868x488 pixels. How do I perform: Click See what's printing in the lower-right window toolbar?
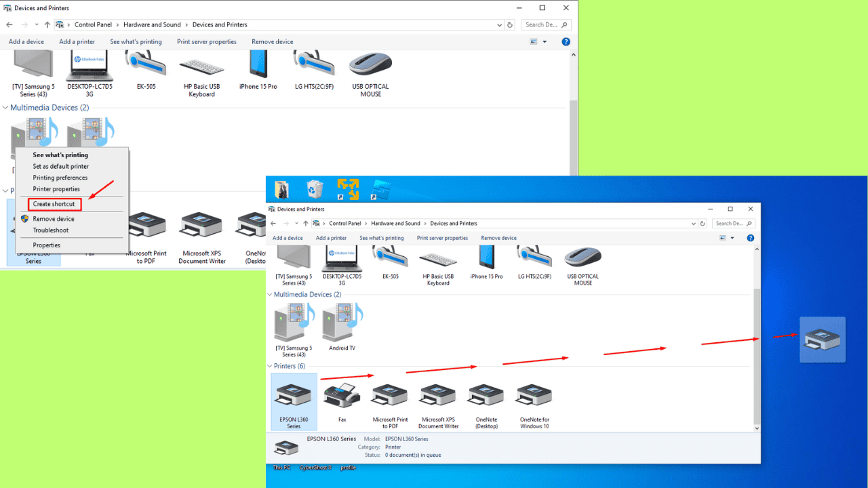(x=381, y=238)
